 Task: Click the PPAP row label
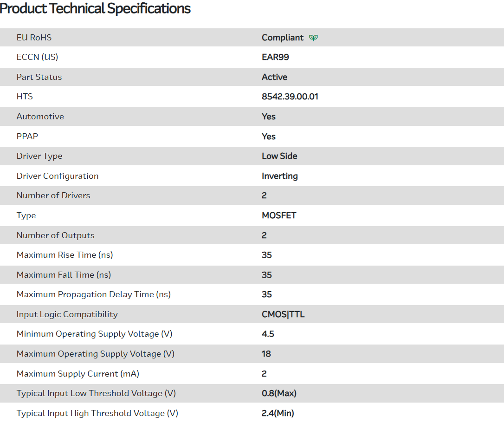[x=27, y=137]
